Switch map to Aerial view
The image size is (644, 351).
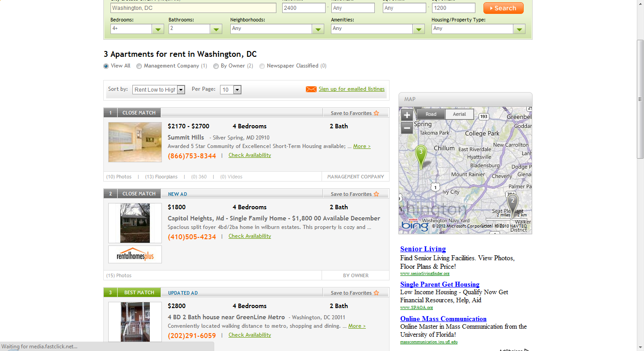[459, 114]
